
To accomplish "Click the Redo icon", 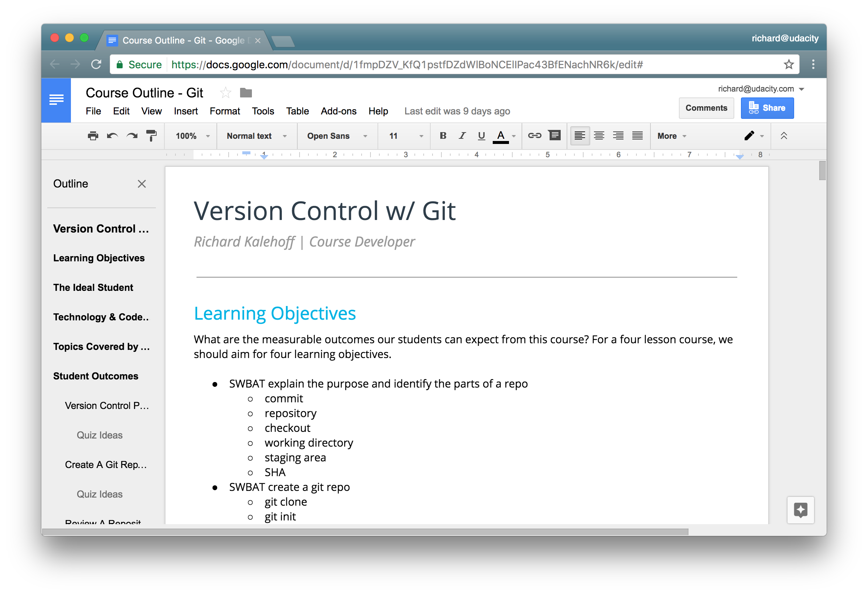I will pos(132,136).
